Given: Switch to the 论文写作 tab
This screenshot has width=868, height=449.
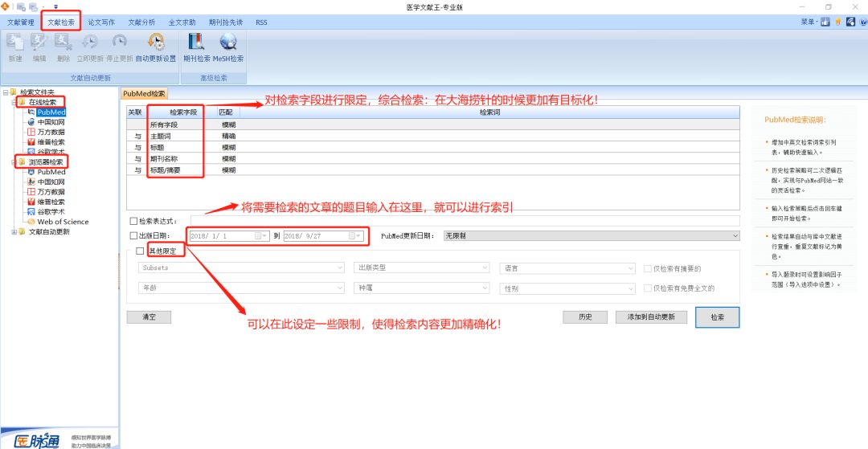Looking at the screenshot, I should click(101, 22).
